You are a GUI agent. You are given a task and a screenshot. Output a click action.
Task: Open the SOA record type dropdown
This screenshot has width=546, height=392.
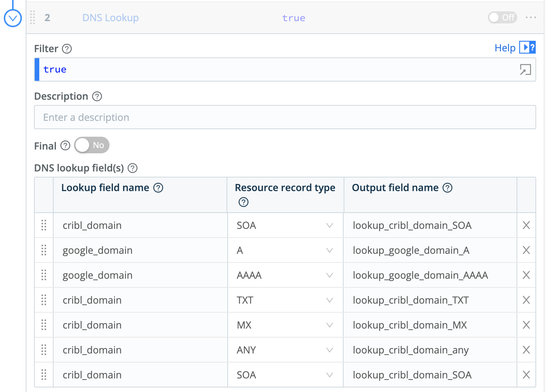329,225
